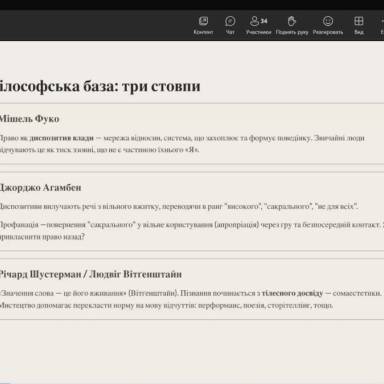Select the "Джорджо Агамбен" heading
The width and height of the screenshot is (384, 384).
point(40,188)
